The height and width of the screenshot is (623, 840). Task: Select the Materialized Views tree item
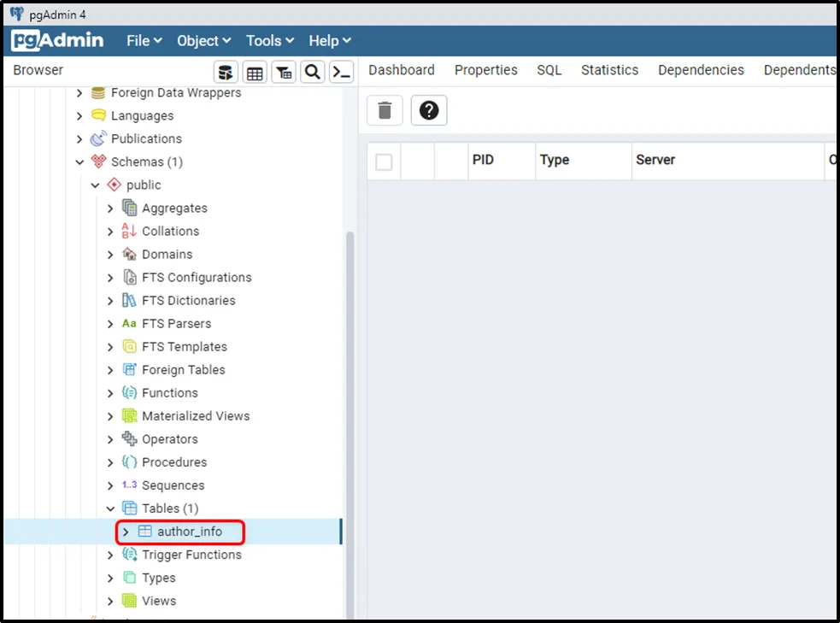196,416
